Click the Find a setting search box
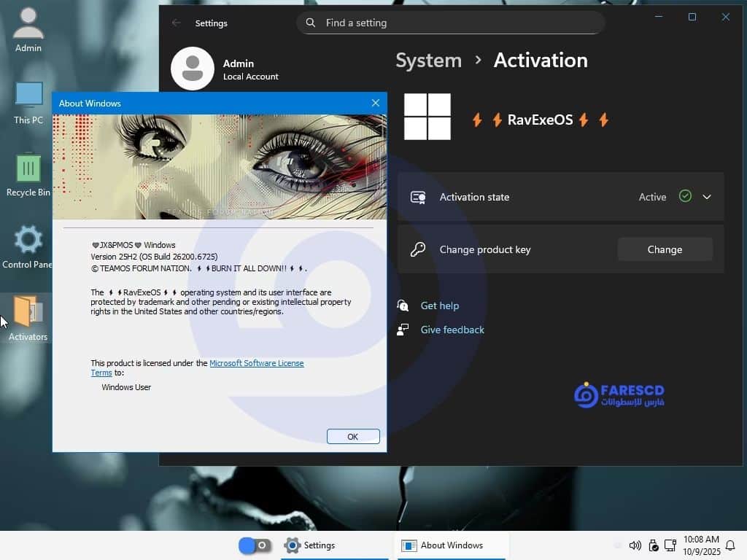This screenshot has height=560, width=747. pos(450,23)
